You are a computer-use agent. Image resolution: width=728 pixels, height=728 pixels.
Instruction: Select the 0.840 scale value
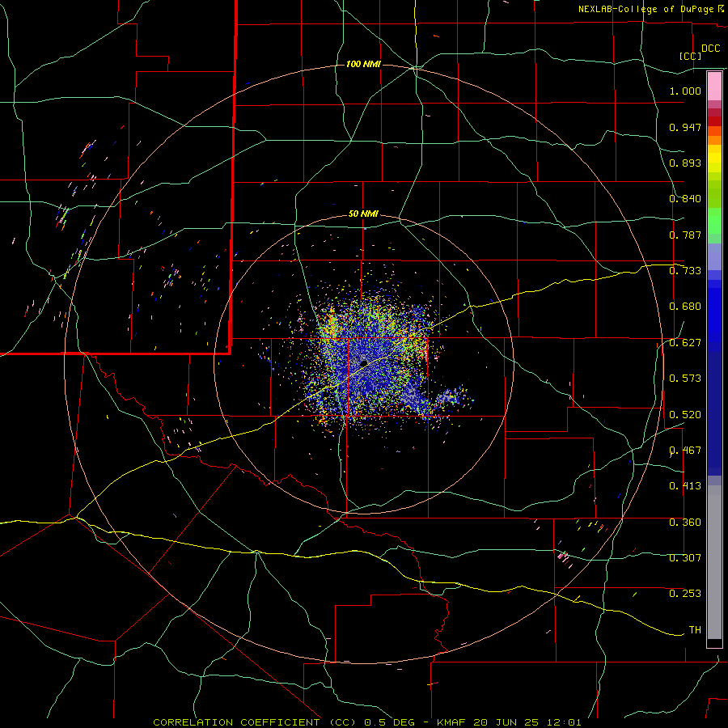[x=685, y=199]
